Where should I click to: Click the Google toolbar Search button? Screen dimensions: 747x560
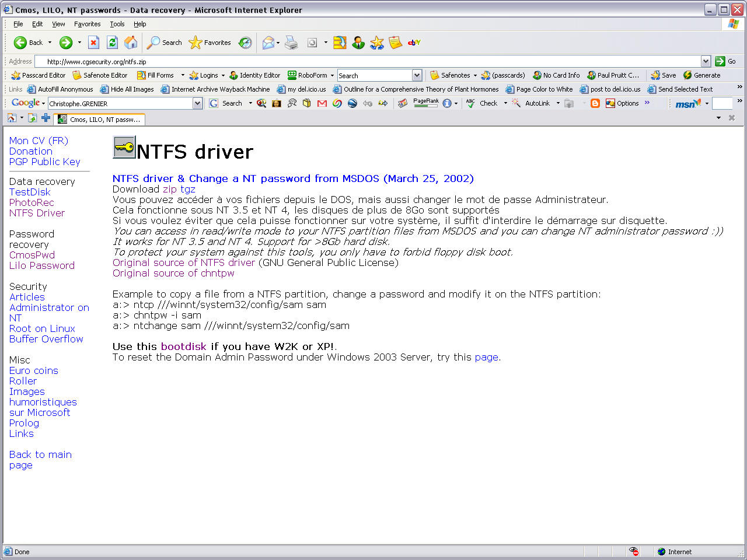tap(226, 103)
